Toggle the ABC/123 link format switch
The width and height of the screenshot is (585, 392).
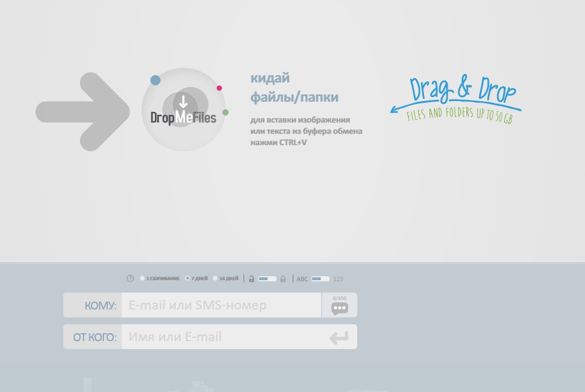320,278
